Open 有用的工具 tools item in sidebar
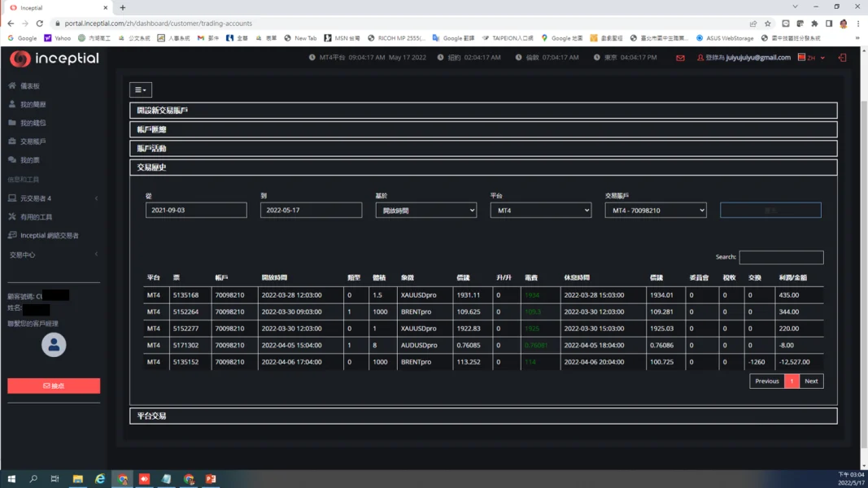 pos(36,217)
